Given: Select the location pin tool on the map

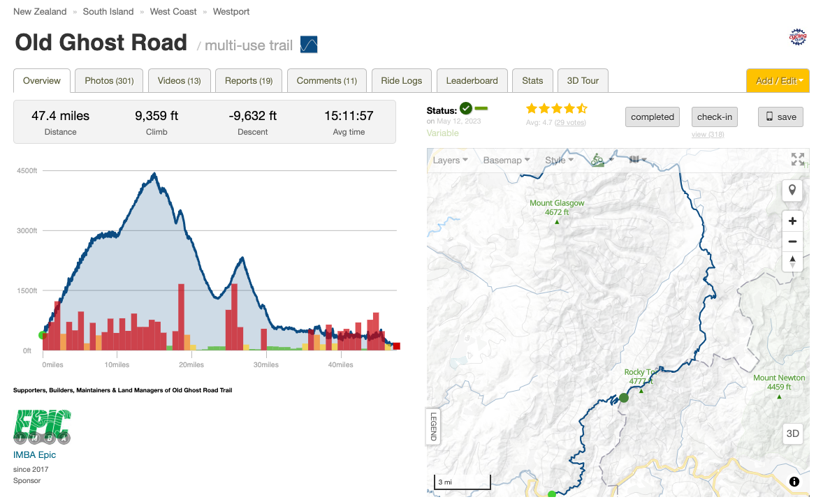Looking at the screenshot, I should point(792,190).
